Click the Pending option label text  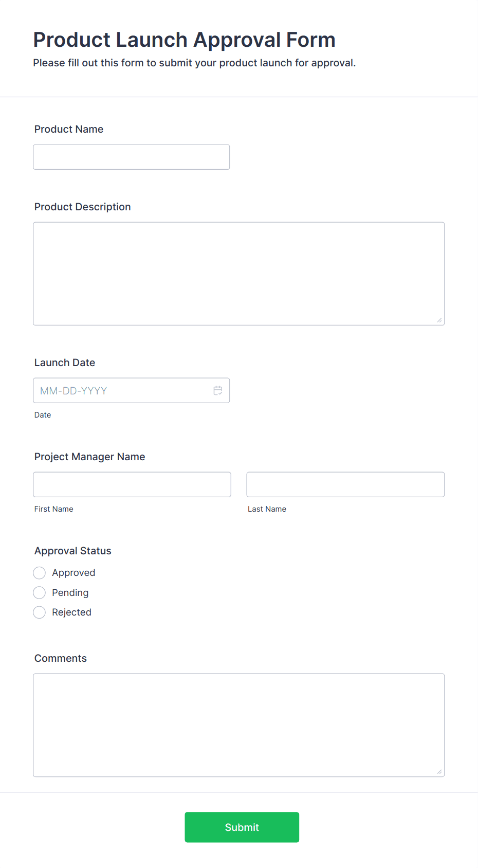[70, 593]
